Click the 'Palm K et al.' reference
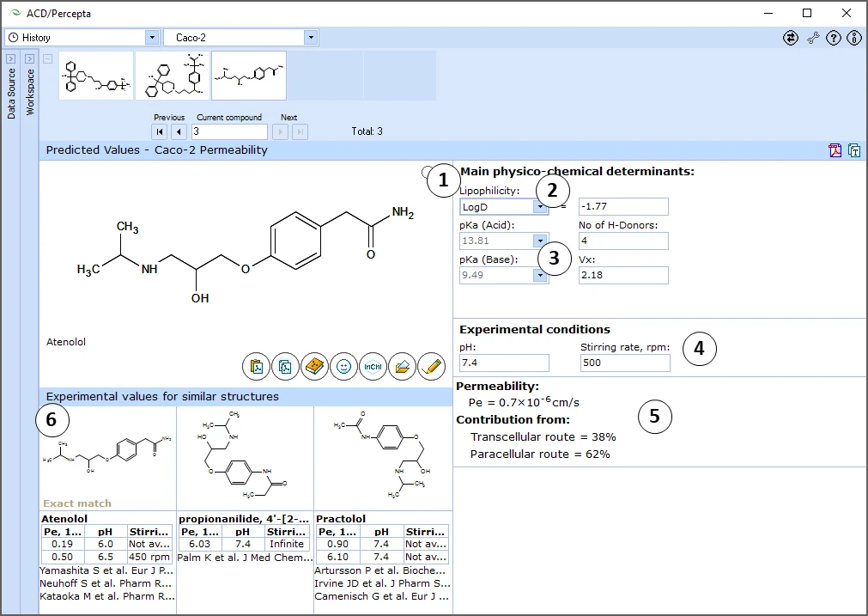 [x=246, y=558]
